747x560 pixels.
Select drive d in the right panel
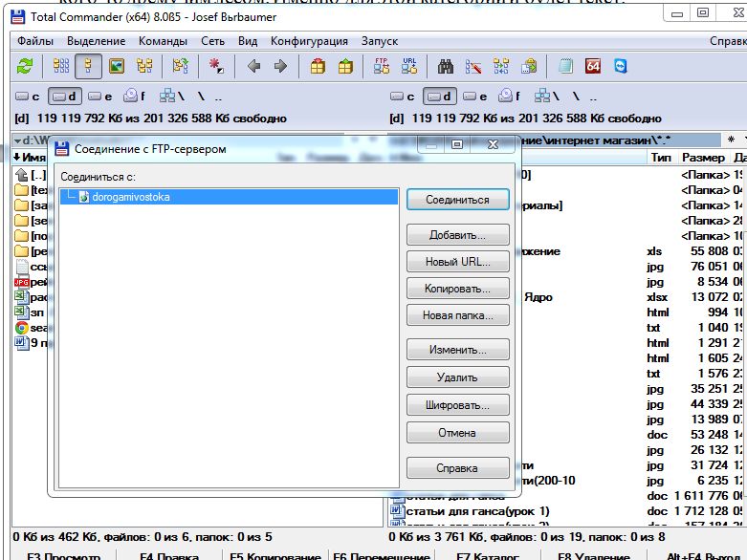pos(440,97)
